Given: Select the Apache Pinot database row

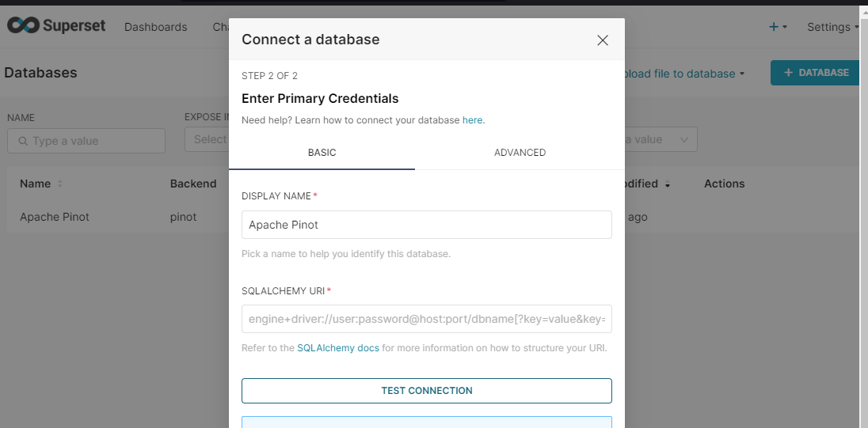Looking at the screenshot, I should (x=55, y=217).
